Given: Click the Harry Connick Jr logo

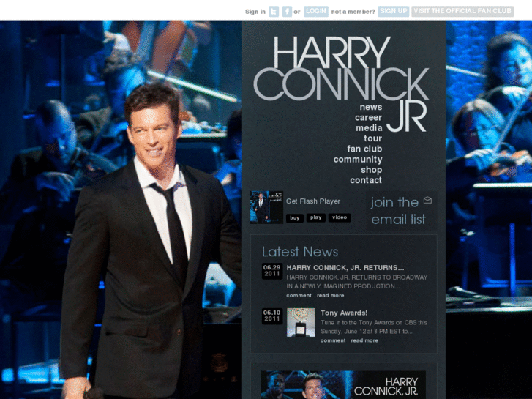Looking at the screenshot, I should pyautogui.click(x=341, y=83).
